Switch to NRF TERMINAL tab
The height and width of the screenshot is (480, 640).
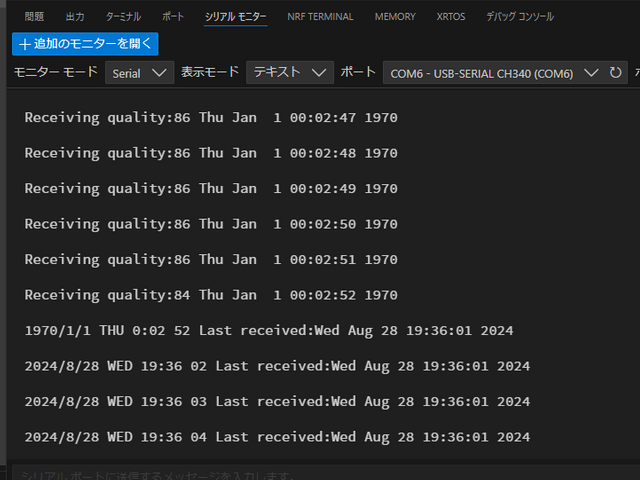point(320,17)
